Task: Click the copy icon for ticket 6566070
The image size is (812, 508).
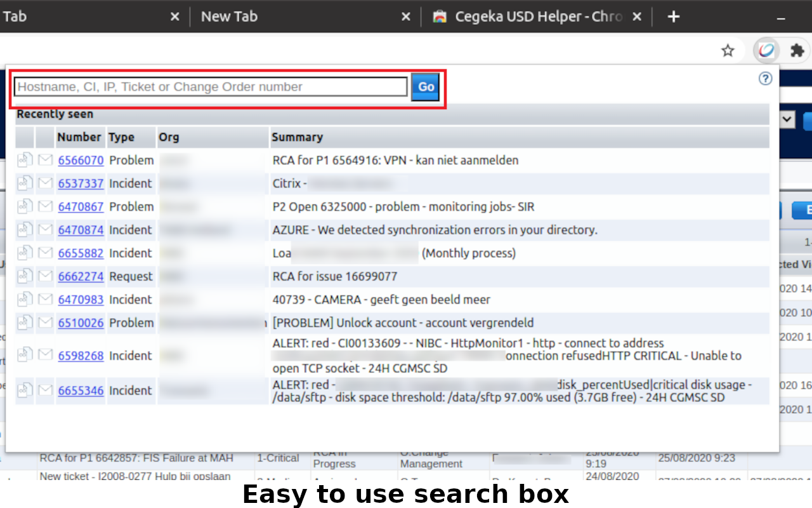Action: 25,160
